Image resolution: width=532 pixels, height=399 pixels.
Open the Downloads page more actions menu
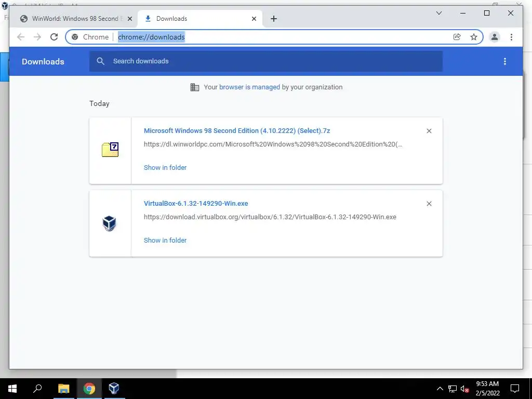click(505, 61)
